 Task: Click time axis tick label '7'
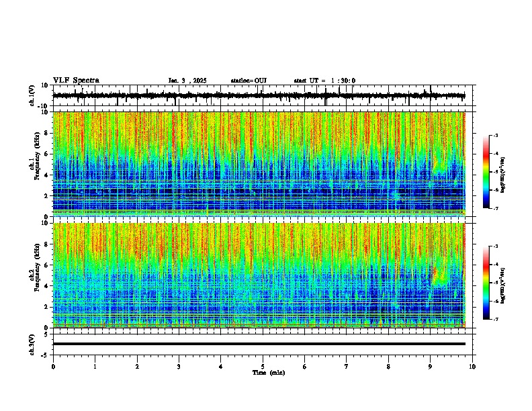click(x=347, y=367)
